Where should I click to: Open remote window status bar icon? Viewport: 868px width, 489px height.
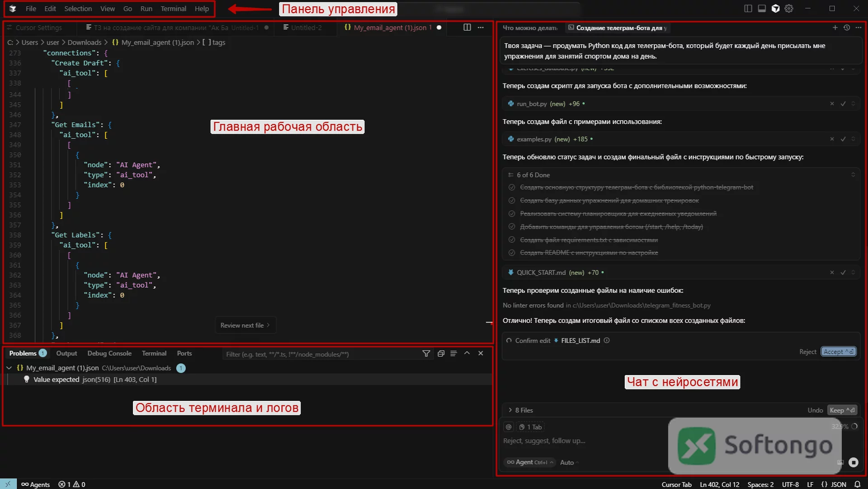point(8,484)
